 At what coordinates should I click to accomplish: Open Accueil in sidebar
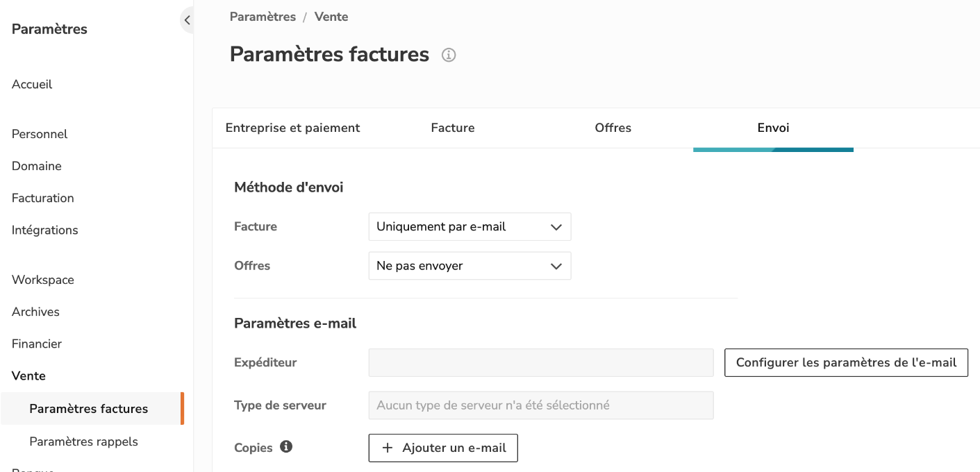point(32,85)
